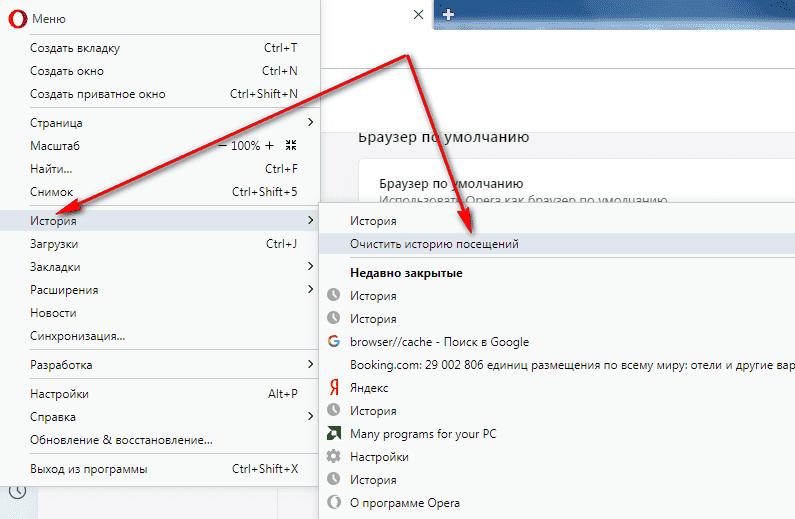
Task: Click Браузер по умолчанию setting in page
Action: tap(451, 183)
